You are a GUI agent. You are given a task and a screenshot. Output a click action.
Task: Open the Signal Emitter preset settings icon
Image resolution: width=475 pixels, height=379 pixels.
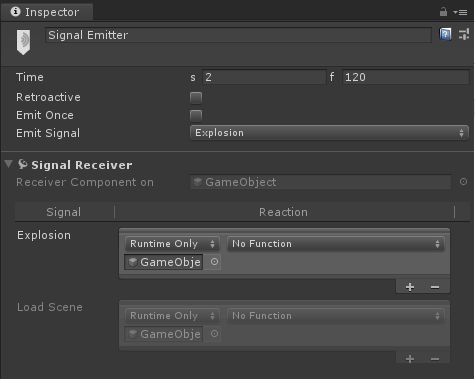tap(464, 34)
